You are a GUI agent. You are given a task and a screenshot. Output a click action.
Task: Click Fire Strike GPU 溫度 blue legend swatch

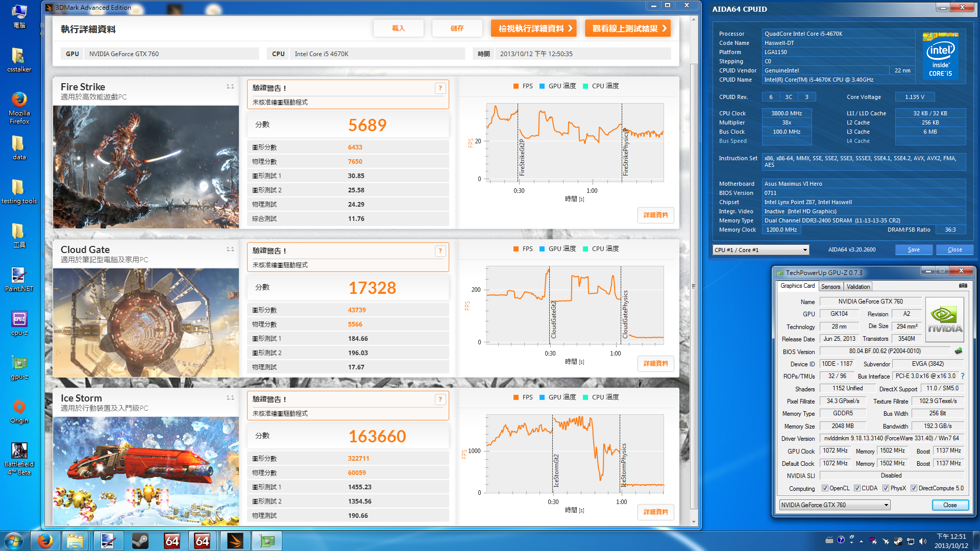[542, 86]
